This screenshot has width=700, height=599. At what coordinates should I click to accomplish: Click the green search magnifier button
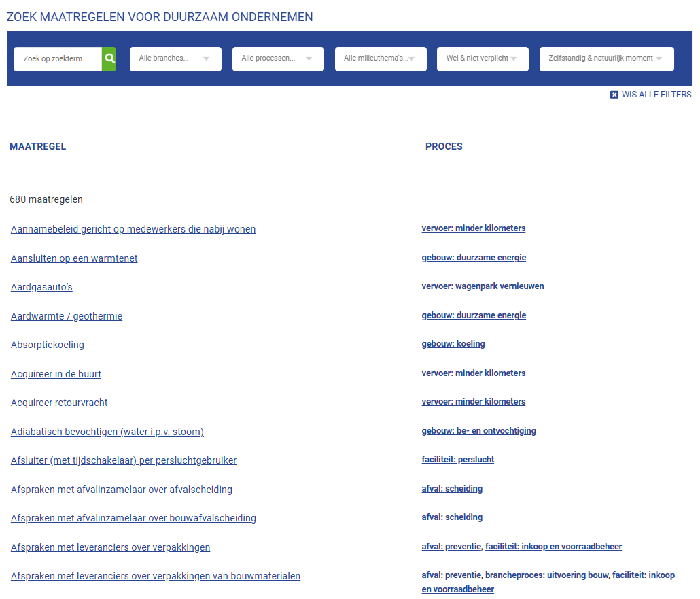coord(109,59)
